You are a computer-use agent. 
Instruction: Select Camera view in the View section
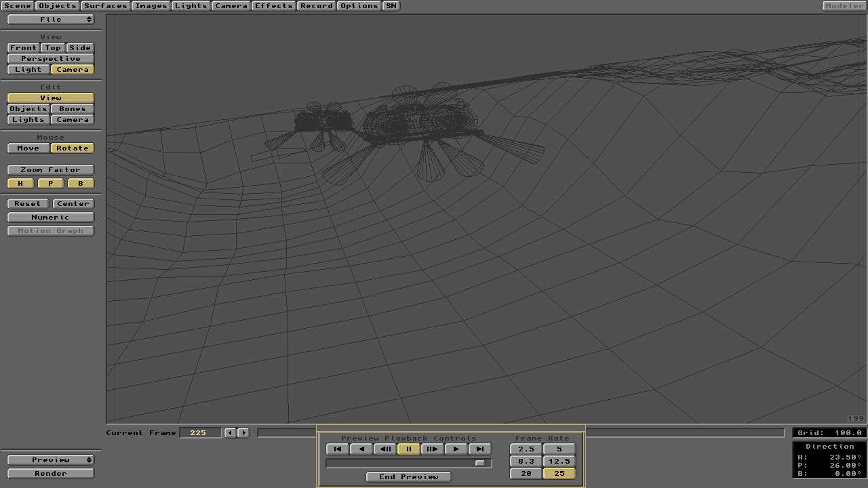click(73, 69)
